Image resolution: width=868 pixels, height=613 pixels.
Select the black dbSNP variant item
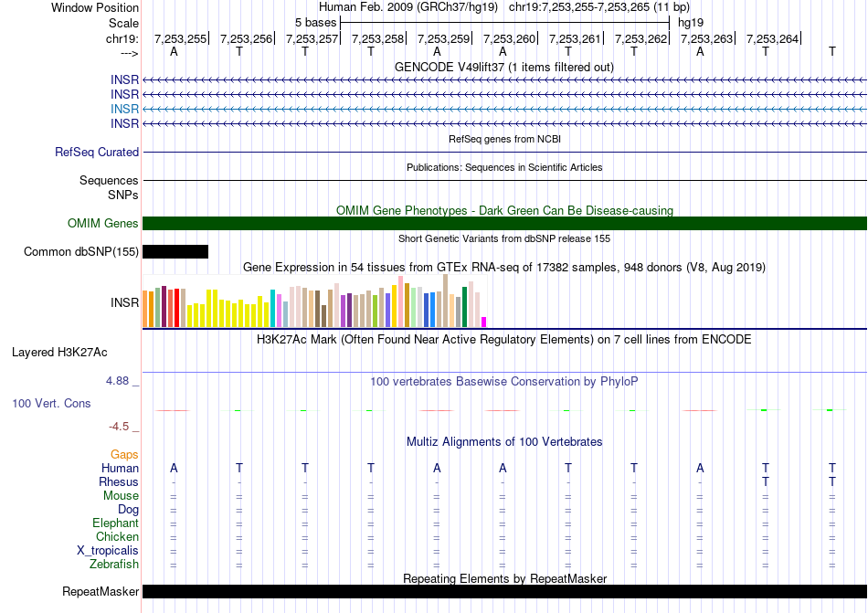(x=175, y=252)
